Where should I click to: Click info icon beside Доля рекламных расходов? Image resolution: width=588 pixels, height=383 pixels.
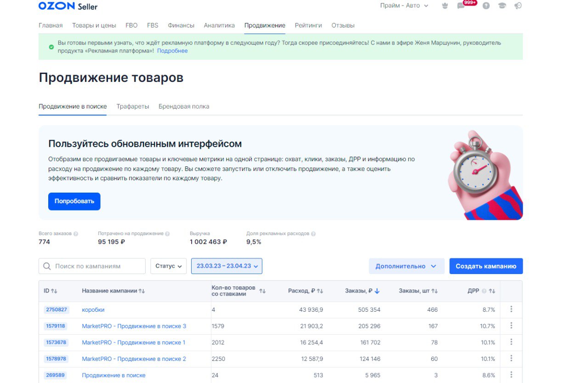coord(313,234)
